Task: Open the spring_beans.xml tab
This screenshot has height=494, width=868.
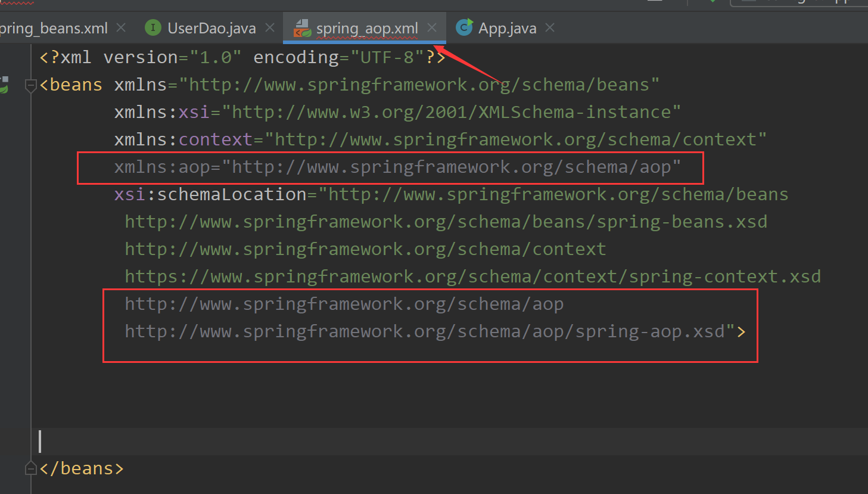Action: point(54,27)
